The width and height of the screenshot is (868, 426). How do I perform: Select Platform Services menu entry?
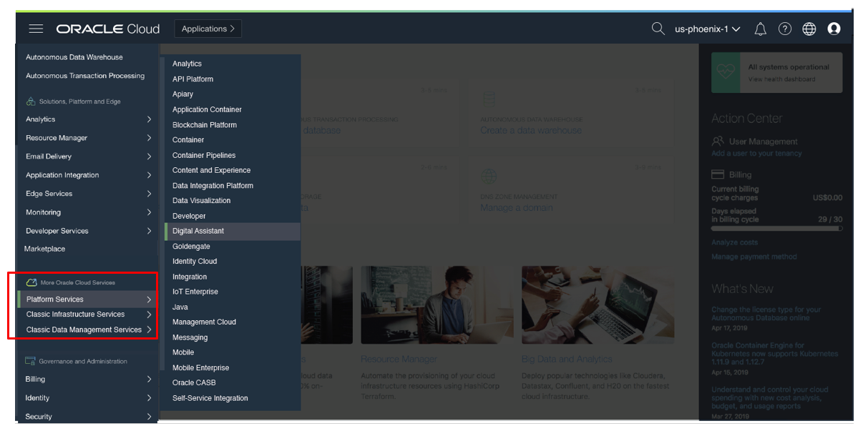pyautogui.click(x=87, y=299)
